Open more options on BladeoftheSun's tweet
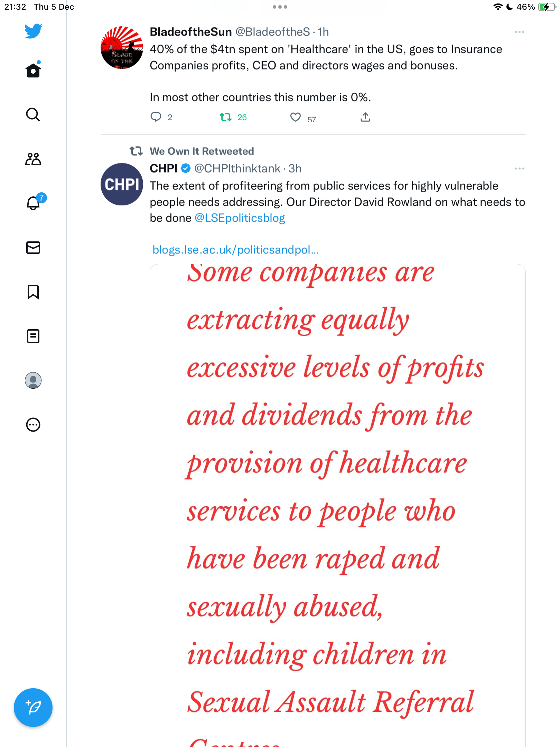The image size is (560, 747). (519, 32)
